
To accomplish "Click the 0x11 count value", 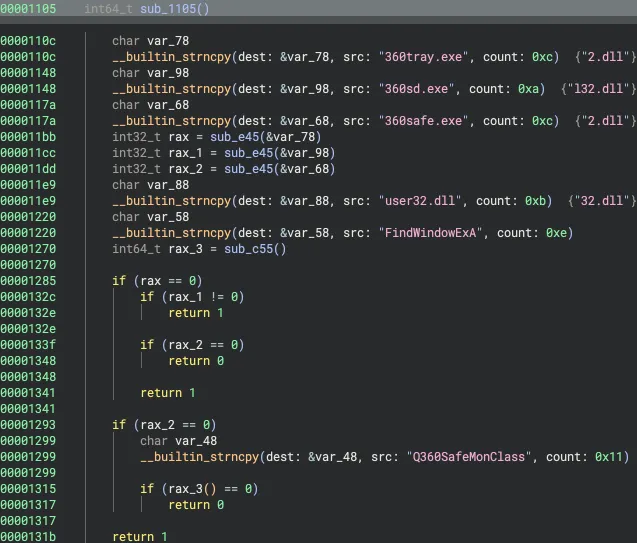I will tap(609, 456).
